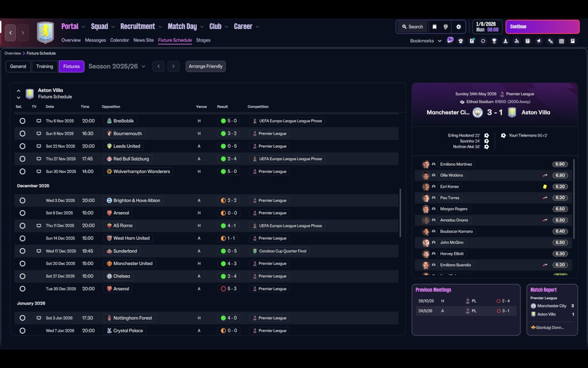
Task: Select radio button for Red Bull Salzburg fixture
Action: point(23,159)
